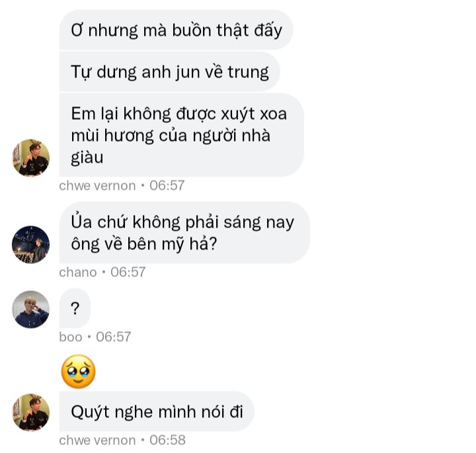The height and width of the screenshot is (453, 476).
Task: Select the 'Em lại không được xuýt xoa' message
Action: coord(182,135)
